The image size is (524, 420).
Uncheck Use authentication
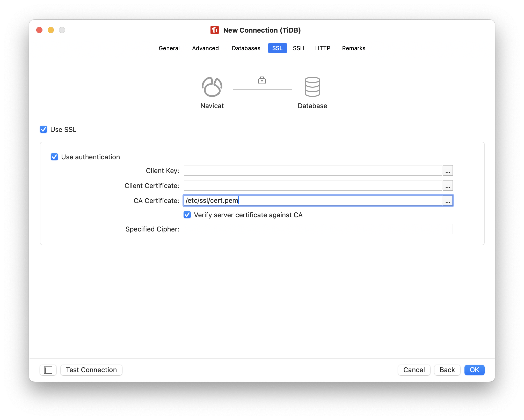tap(54, 157)
